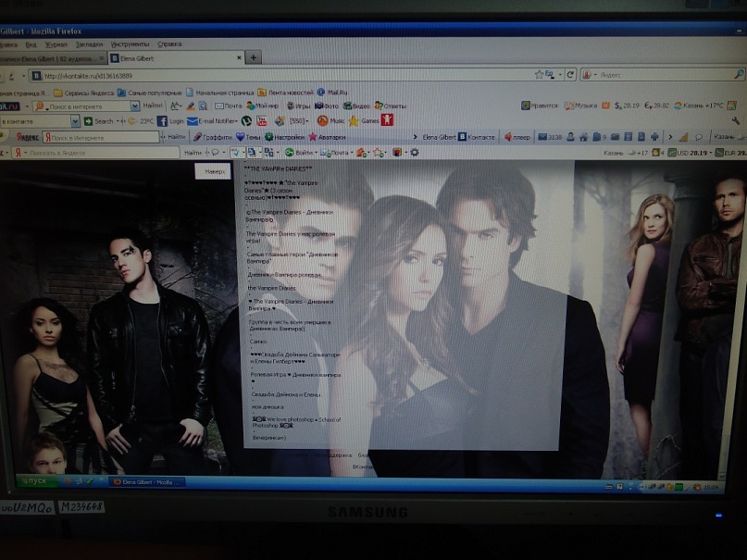
Task: Click the magnifier icon in Яндекс search box
Action: point(739,74)
